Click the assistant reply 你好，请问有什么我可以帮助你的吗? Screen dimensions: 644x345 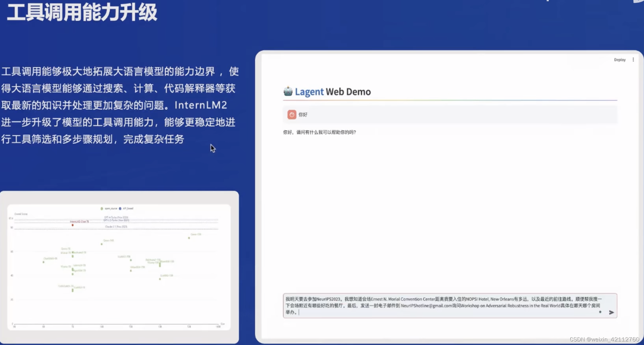point(320,132)
